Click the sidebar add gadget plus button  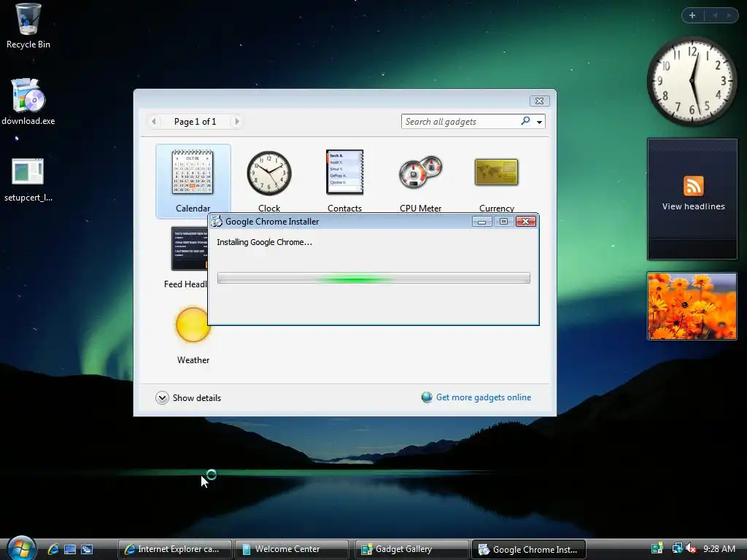pos(692,15)
